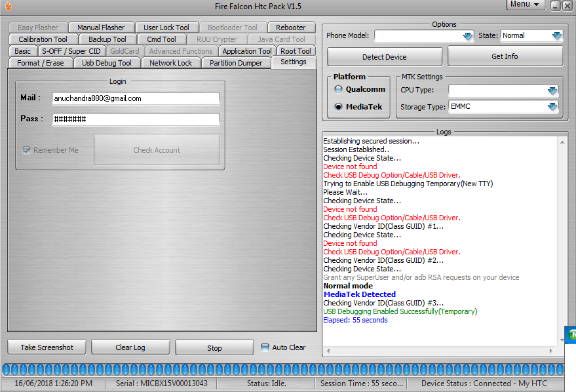Image resolution: width=576 pixels, height=392 pixels.
Task: Click the RUU Crypter tab
Action: point(217,39)
